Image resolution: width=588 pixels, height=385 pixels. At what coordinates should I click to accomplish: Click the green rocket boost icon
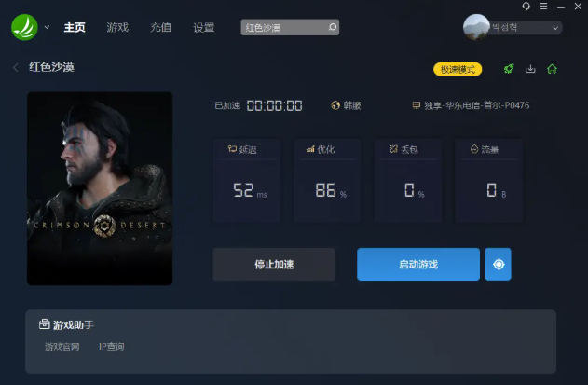coord(509,69)
